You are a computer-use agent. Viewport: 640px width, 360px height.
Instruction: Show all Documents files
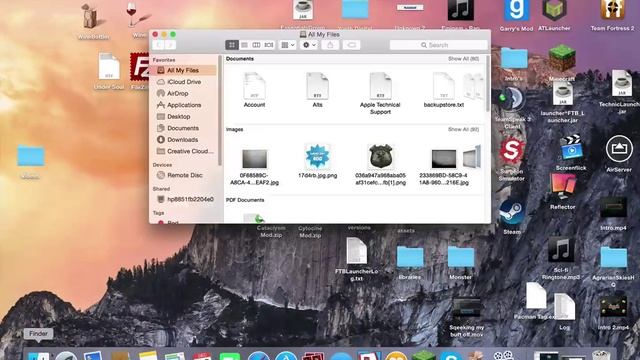[463, 59]
